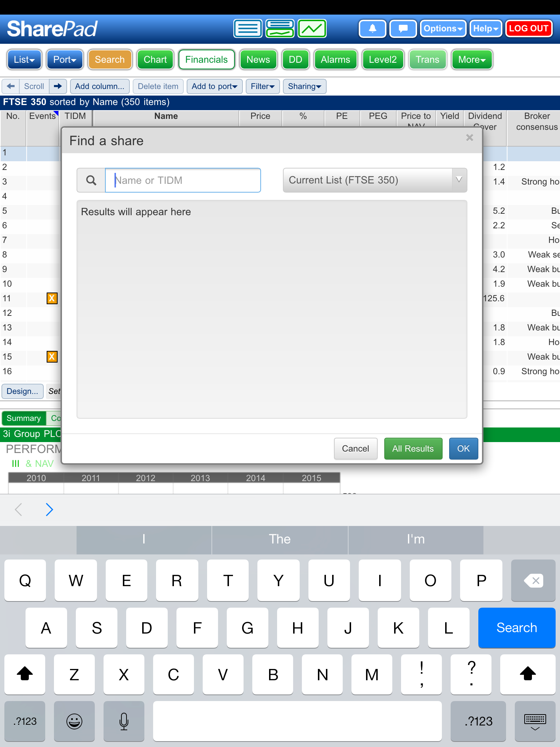Click Cancel in the Find a share dialog
Image resolution: width=560 pixels, height=747 pixels.
tap(355, 449)
